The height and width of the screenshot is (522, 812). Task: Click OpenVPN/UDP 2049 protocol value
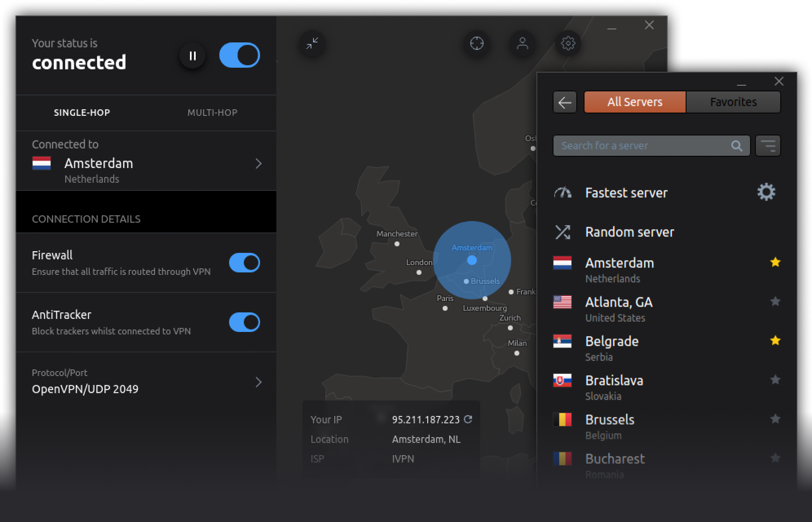(x=85, y=389)
